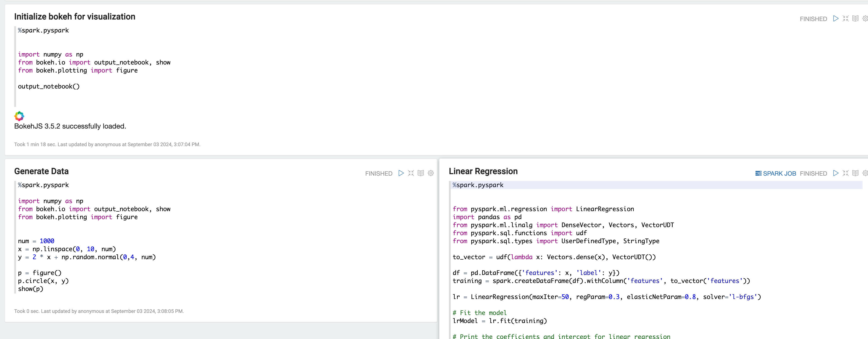Hide output of Linear Regression paragraph

855,173
